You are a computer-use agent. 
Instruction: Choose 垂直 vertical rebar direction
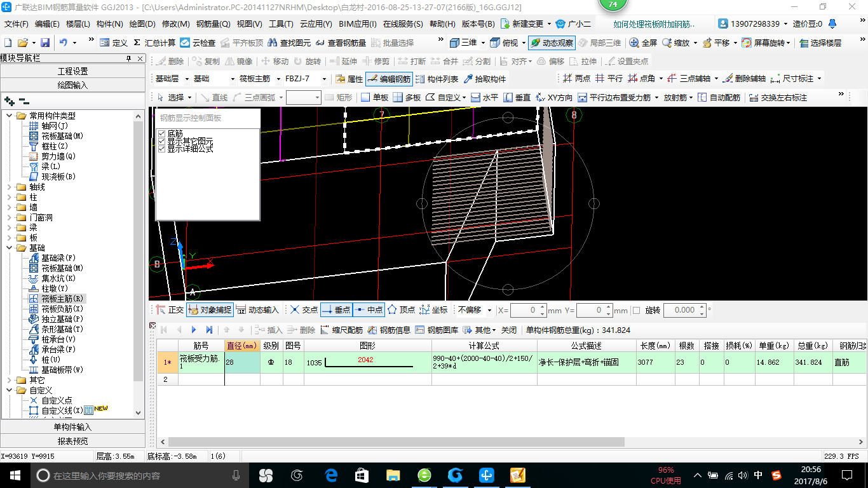pyautogui.click(x=517, y=97)
